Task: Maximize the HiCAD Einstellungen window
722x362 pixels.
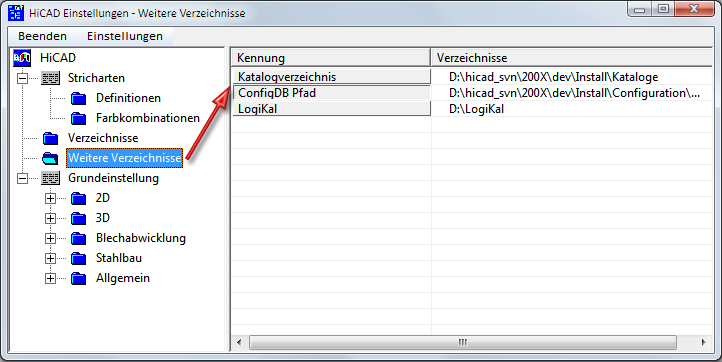Action: tap(664, 9)
